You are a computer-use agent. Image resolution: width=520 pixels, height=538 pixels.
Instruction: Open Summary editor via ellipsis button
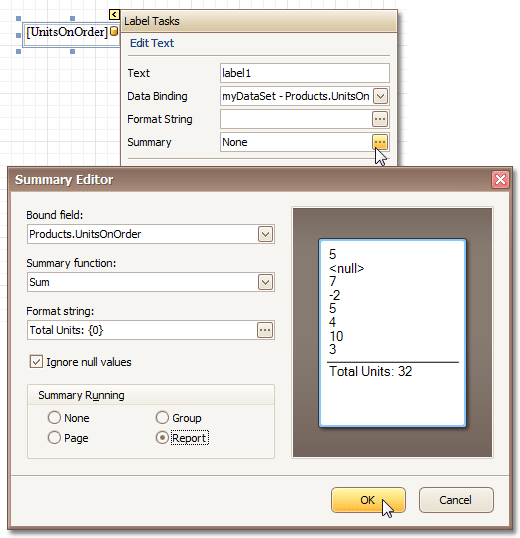(380, 142)
